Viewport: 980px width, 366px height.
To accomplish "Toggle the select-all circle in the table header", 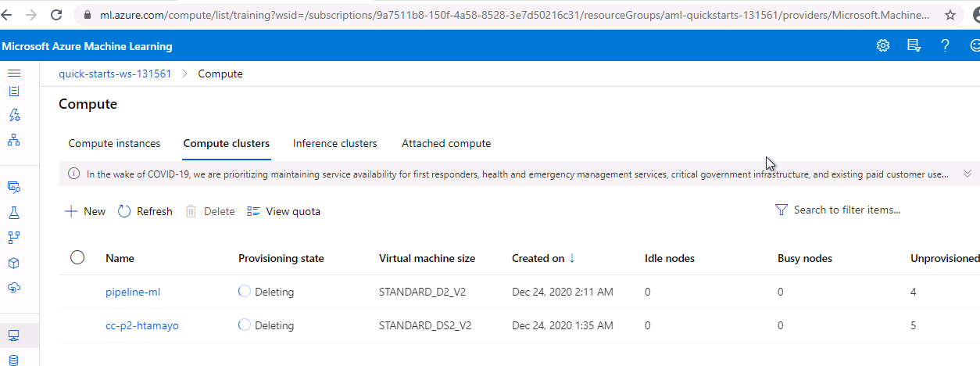I will (77, 257).
